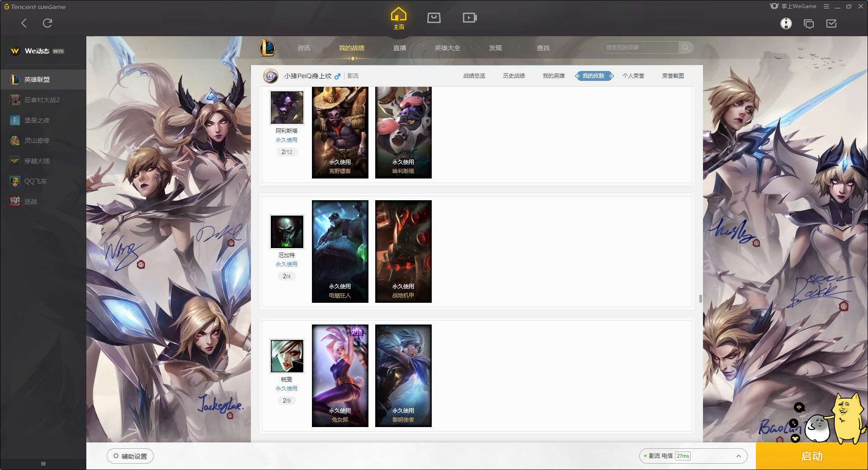
Task: Open the video playback icon in header
Action: click(x=470, y=18)
